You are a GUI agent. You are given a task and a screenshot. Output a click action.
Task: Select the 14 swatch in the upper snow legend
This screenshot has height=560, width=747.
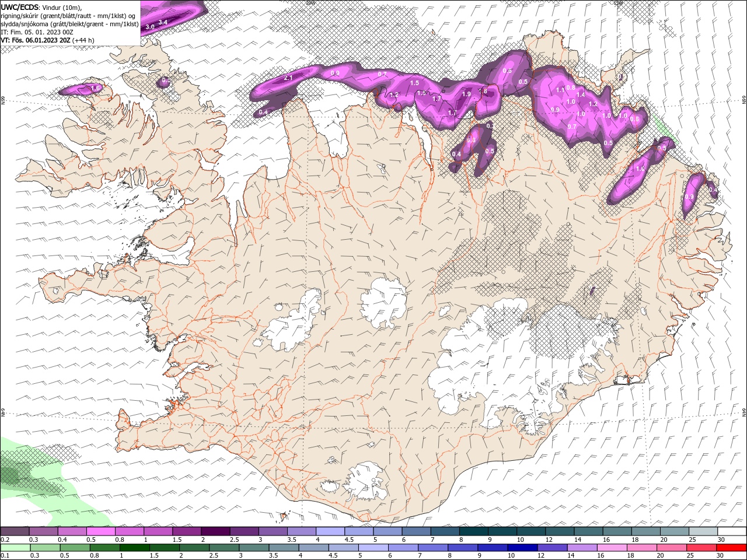tap(588, 531)
